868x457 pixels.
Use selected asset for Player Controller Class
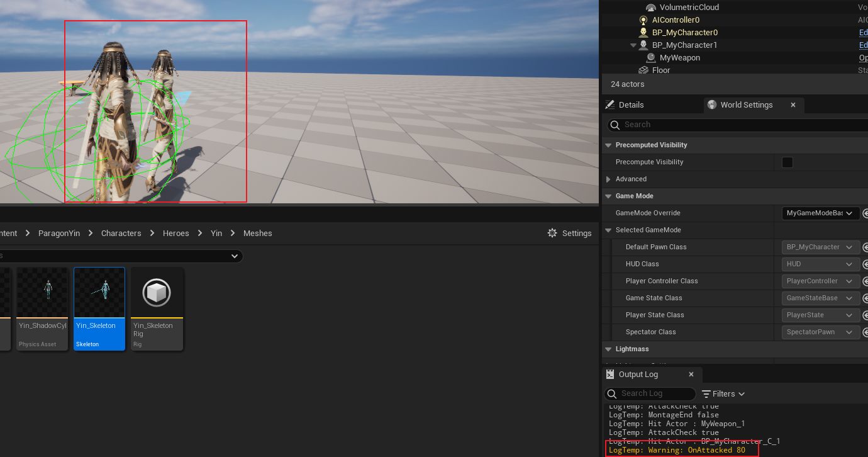(x=865, y=281)
